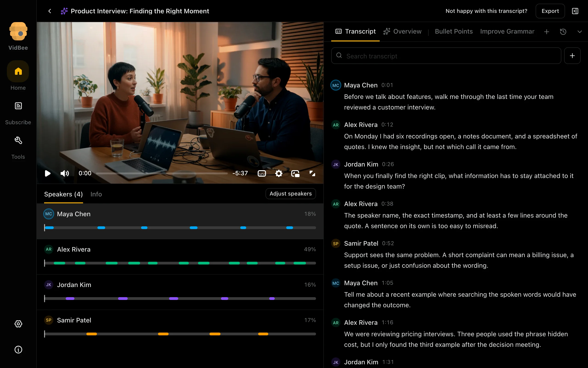This screenshot has width=588, height=368.
Task: Click Samir Patel's orange speaker timeline
Action: pyautogui.click(x=180, y=334)
